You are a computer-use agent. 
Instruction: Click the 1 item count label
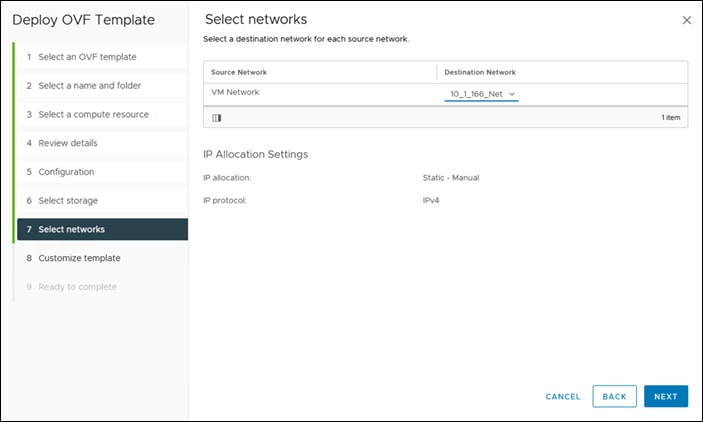point(671,117)
